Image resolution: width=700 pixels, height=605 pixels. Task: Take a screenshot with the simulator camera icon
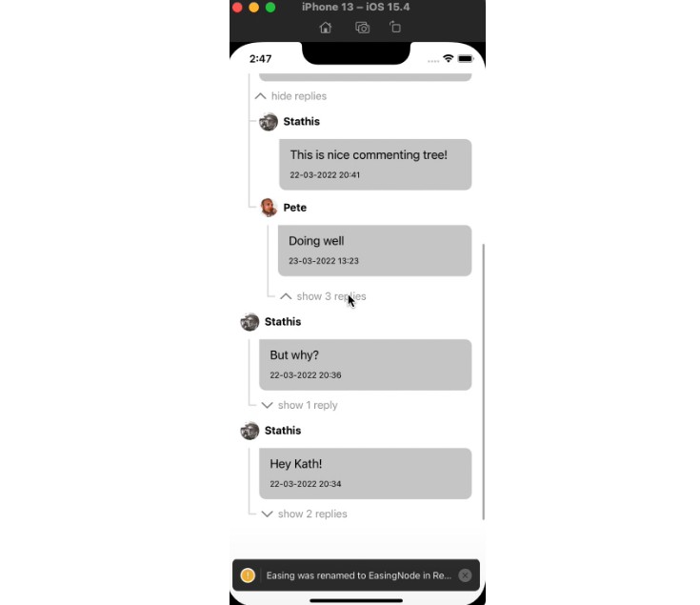pyautogui.click(x=362, y=28)
